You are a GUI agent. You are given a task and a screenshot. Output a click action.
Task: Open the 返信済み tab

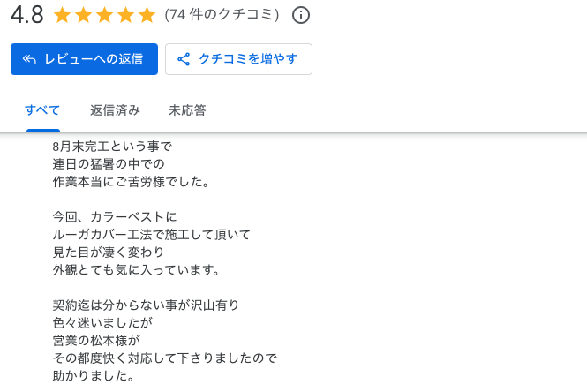coord(115,110)
